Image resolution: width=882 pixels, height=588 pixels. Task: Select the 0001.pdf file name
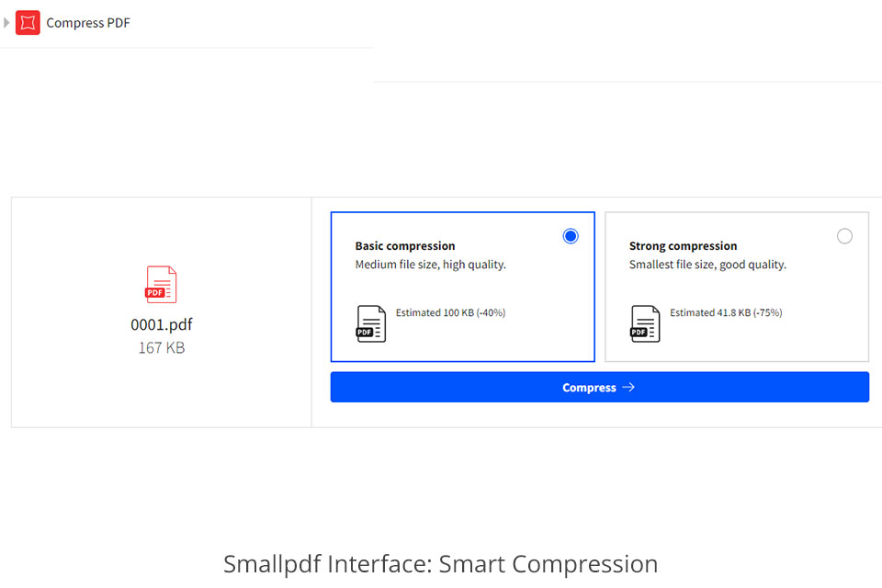(162, 324)
